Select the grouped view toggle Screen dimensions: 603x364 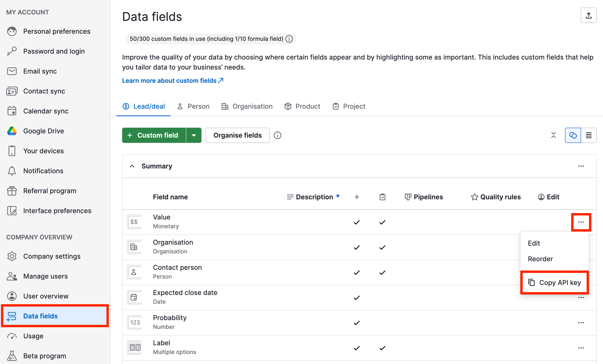coord(573,135)
